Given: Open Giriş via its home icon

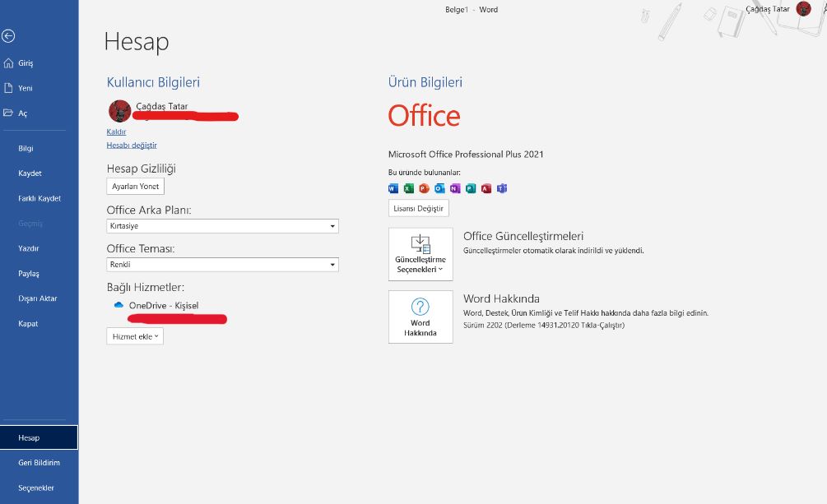Looking at the screenshot, I should pyautogui.click(x=8, y=63).
